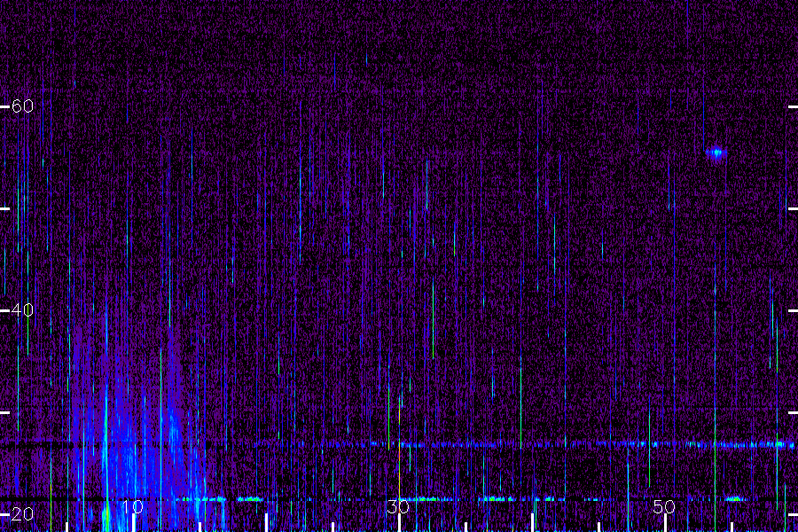
Task: Click the 50 label on the horizontal axis
Action: (x=664, y=506)
